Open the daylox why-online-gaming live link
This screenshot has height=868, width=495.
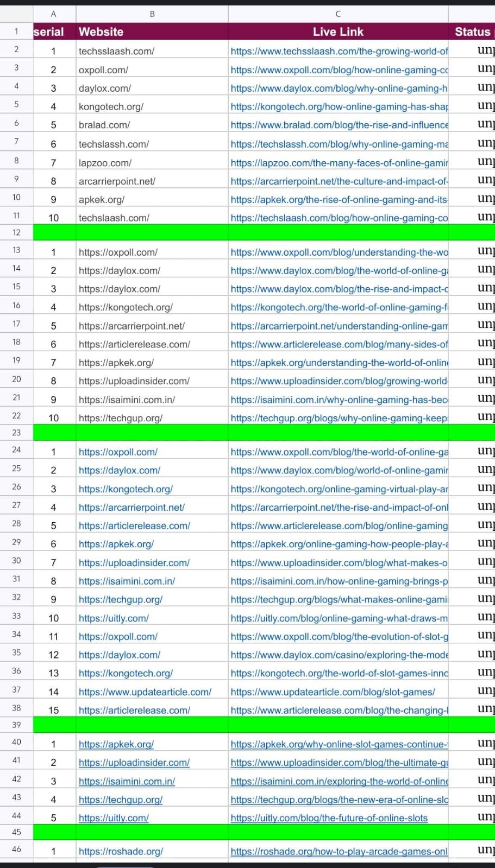[339, 88]
